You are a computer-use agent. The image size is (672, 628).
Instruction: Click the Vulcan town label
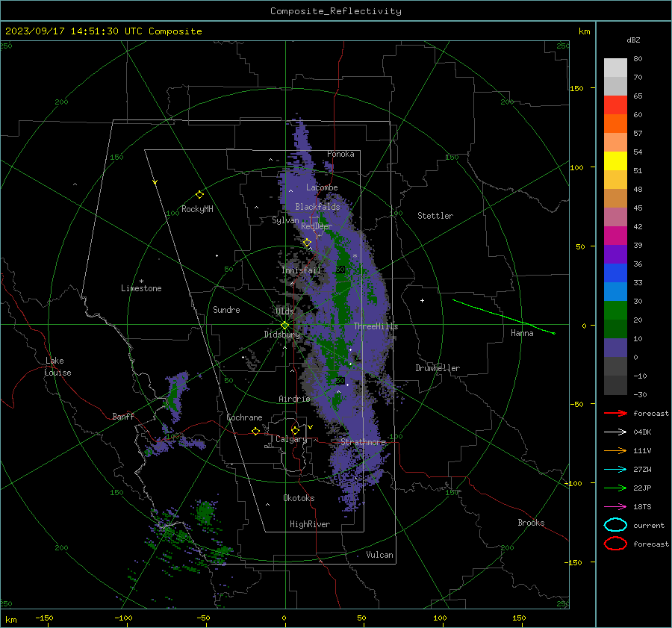(x=379, y=555)
